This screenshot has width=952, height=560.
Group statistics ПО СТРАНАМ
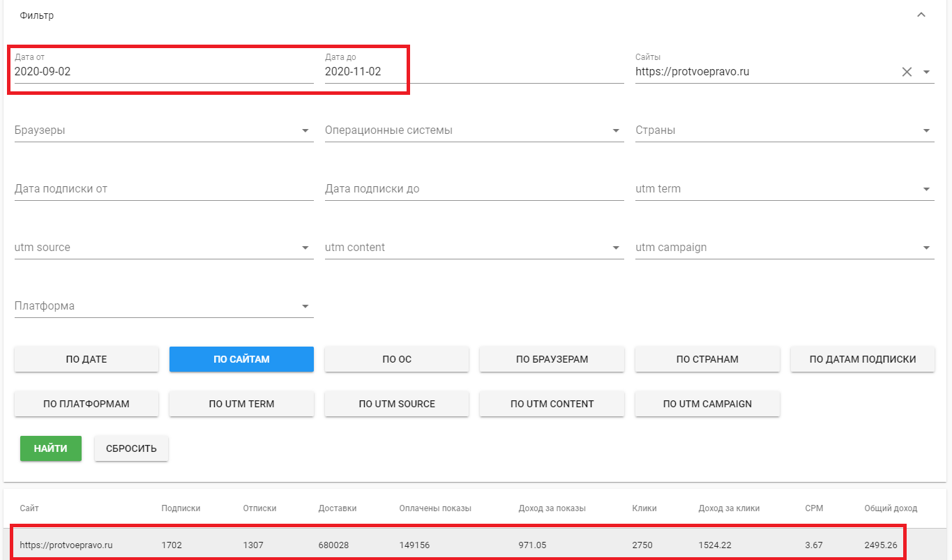pyautogui.click(x=707, y=359)
